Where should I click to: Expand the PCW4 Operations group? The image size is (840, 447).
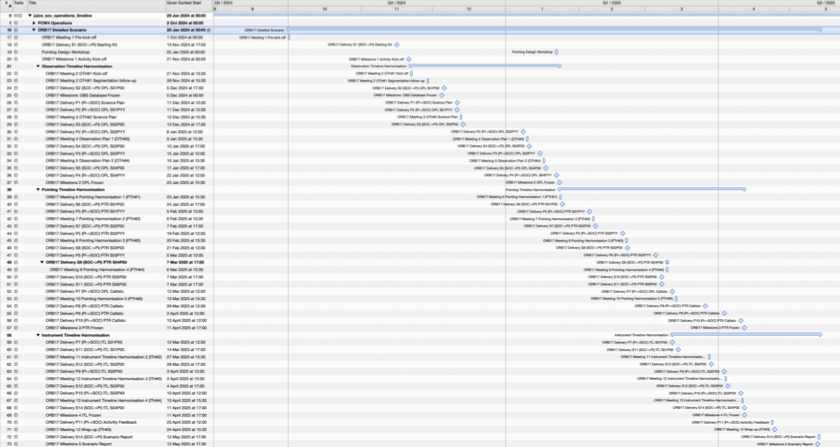tap(31, 23)
